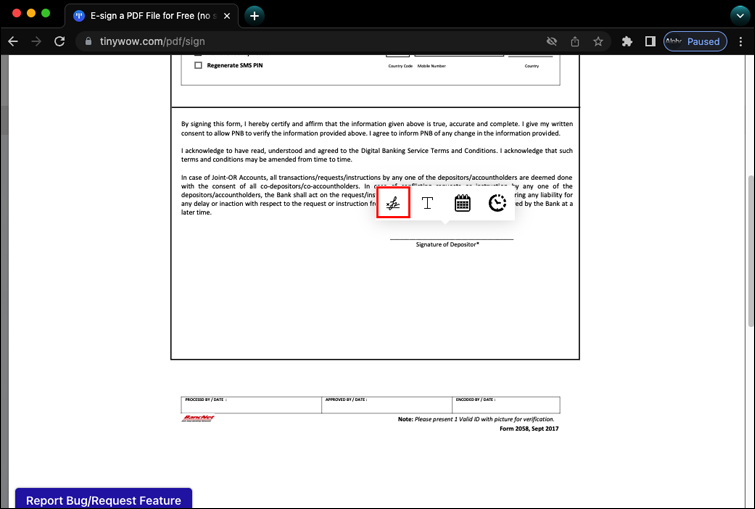
Task: Click Report Bug/Request Feature button
Action: [104, 499]
